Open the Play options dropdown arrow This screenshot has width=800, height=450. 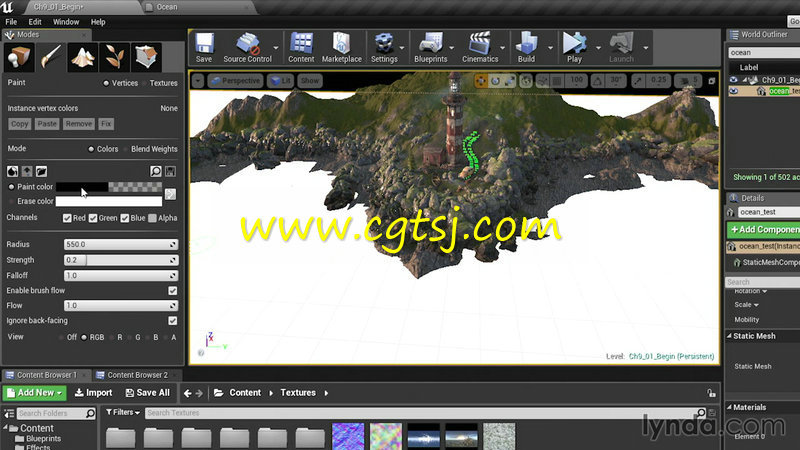coord(598,47)
